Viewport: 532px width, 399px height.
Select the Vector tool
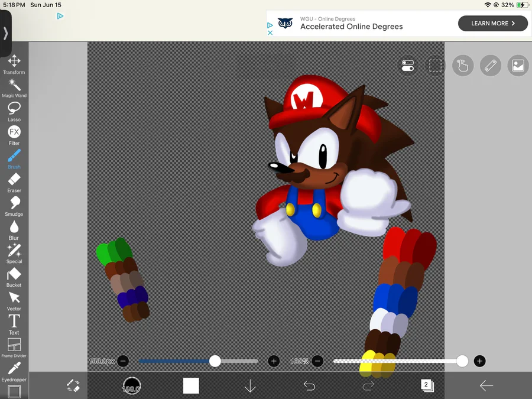[x=14, y=301]
